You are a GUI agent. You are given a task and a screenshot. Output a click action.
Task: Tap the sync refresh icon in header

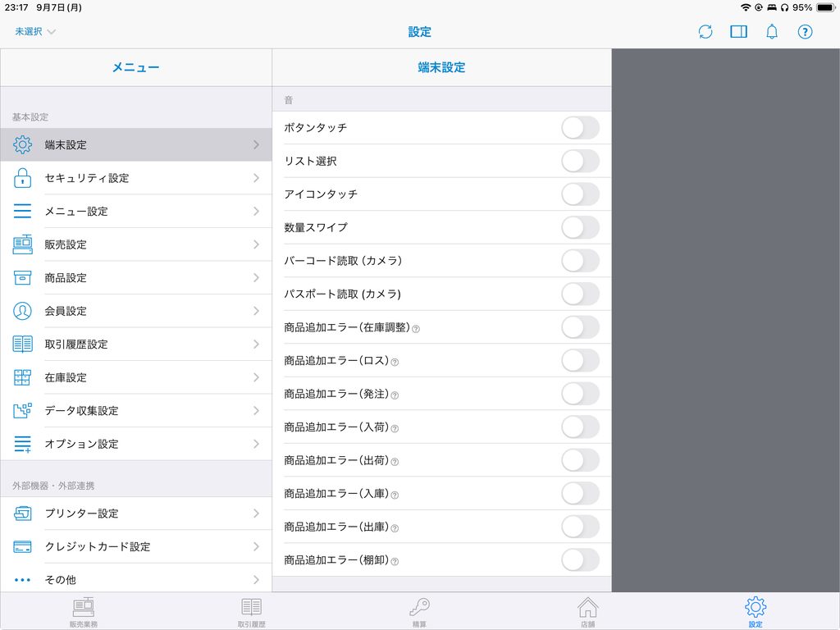[705, 32]
